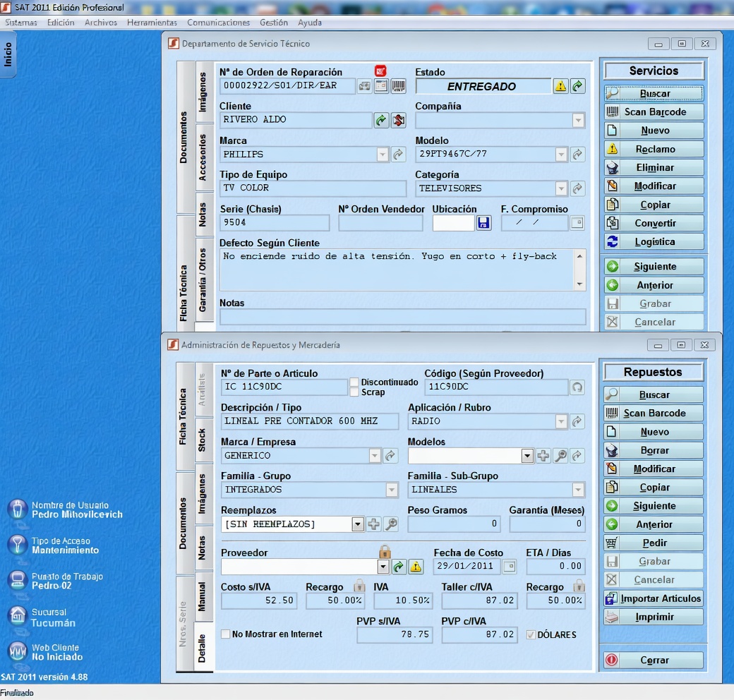The height and width of the screenshot is (700, 734).
Task: Click down arrow of Defecto Según Cliente scrollbar
Action: 579,284
